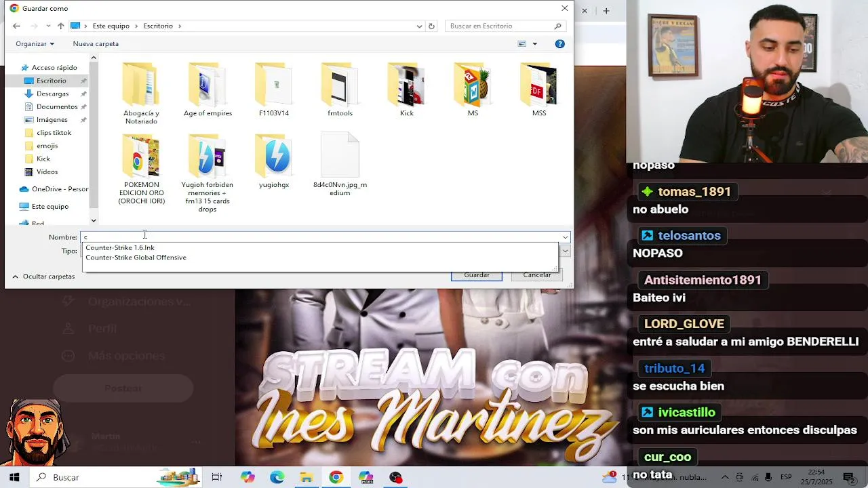This screenshot has width=868, height=488.
Task: Create a new folder with Nueva carpeta
Action: pyautogui.click(x=96, y=43)
